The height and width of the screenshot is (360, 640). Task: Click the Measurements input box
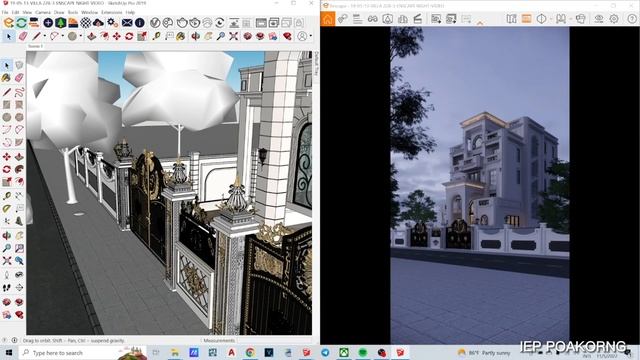(274, 340)
